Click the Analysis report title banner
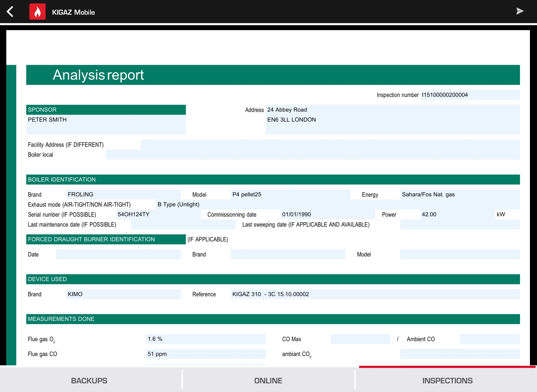The height and width of the screenshot is (392, 537). [x=273, y=75]
